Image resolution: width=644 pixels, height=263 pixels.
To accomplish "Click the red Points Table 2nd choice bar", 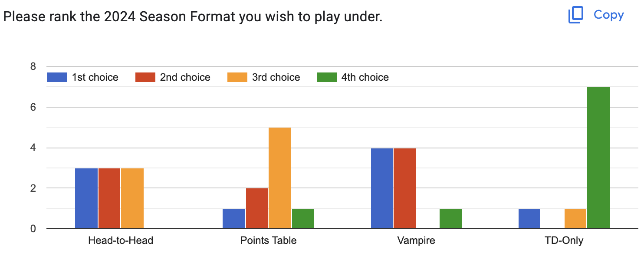I will pos(257,208).
